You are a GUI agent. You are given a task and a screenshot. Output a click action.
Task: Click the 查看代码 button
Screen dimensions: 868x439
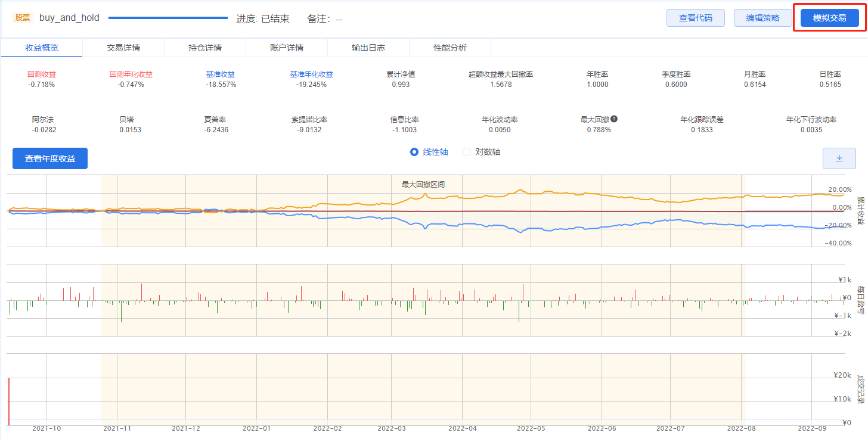pos(695,18)
